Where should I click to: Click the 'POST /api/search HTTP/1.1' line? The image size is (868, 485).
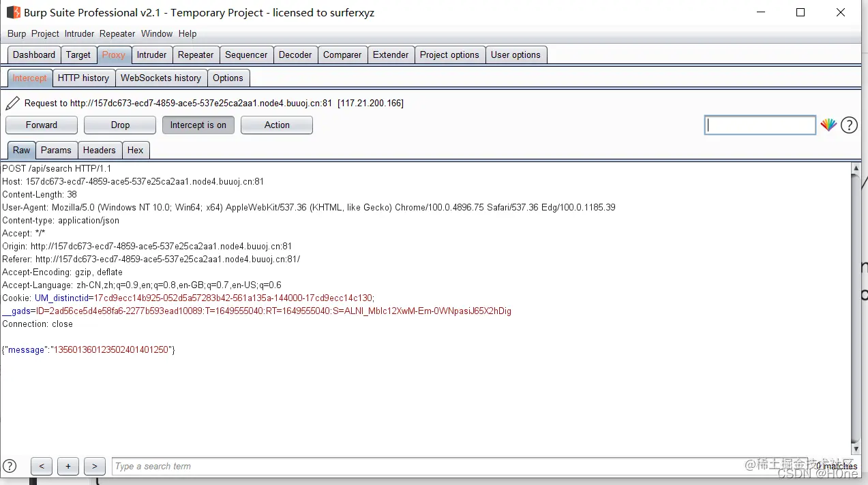click(x=57, y=168)
